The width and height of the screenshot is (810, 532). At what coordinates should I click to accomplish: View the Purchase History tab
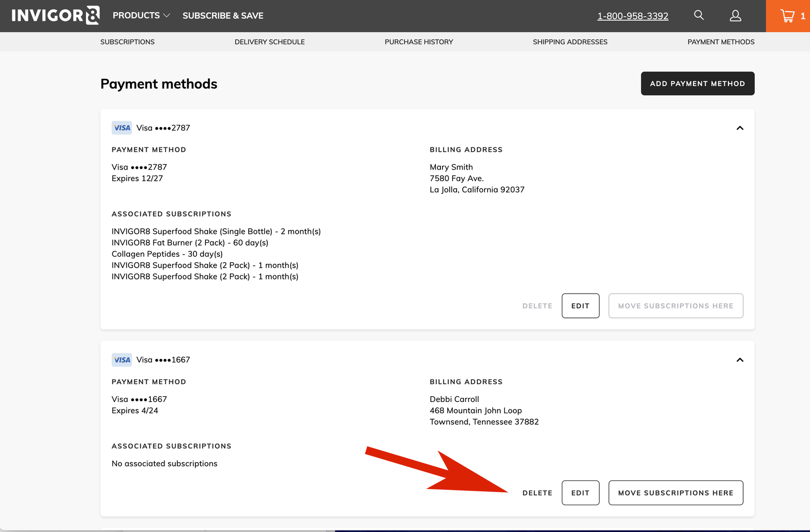pyautogui.click(x=419, y=42)
